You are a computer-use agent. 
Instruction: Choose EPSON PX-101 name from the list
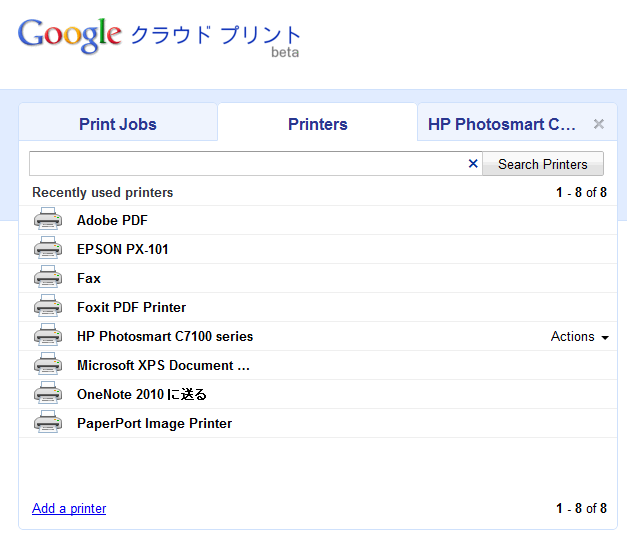pos(123,249)
